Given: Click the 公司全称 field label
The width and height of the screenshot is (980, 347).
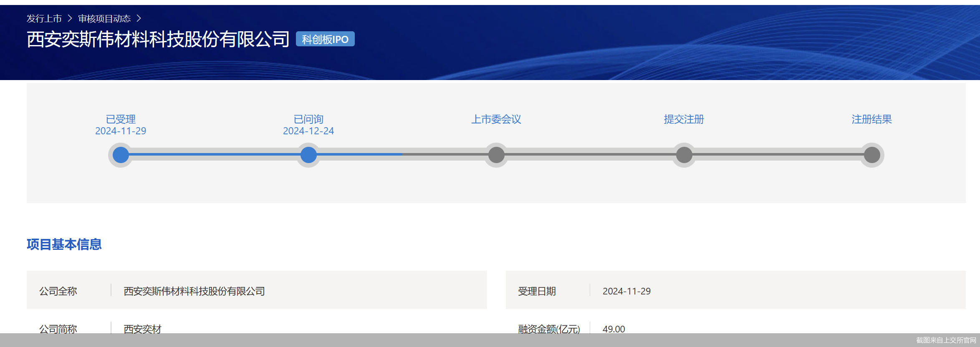Looking at the screenshot, I should 58,291.
